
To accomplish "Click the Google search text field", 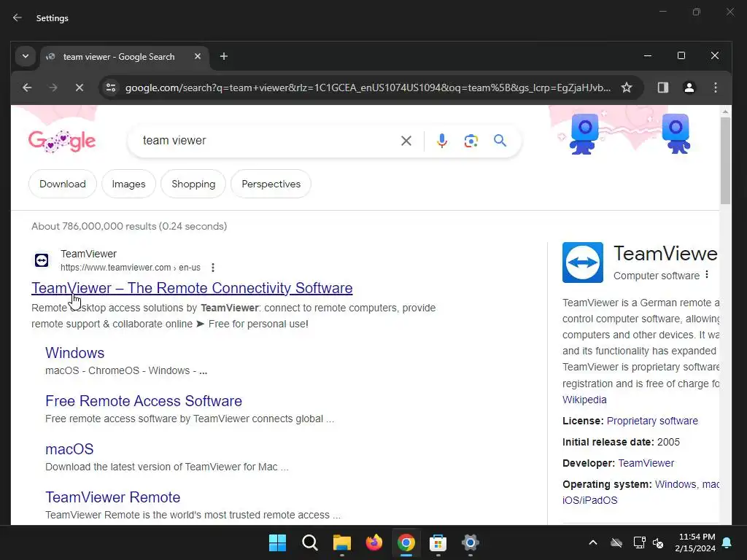I will 267,141.
